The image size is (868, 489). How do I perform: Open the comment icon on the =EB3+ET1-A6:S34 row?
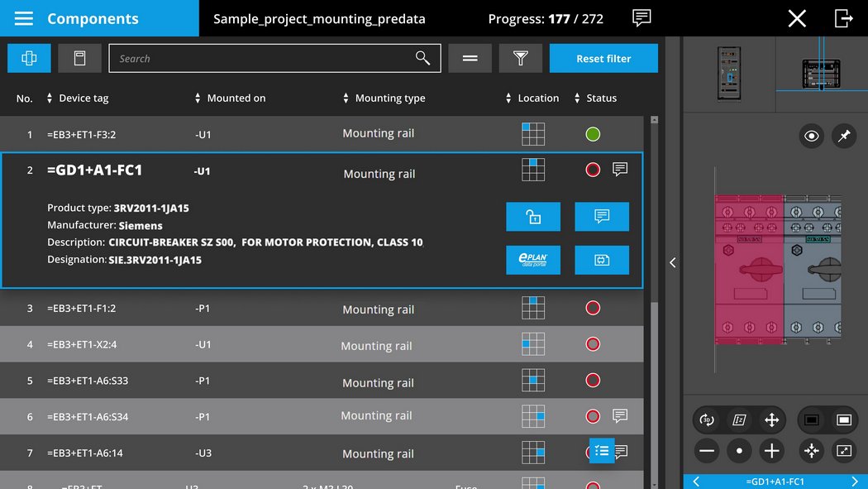(620, 415)
